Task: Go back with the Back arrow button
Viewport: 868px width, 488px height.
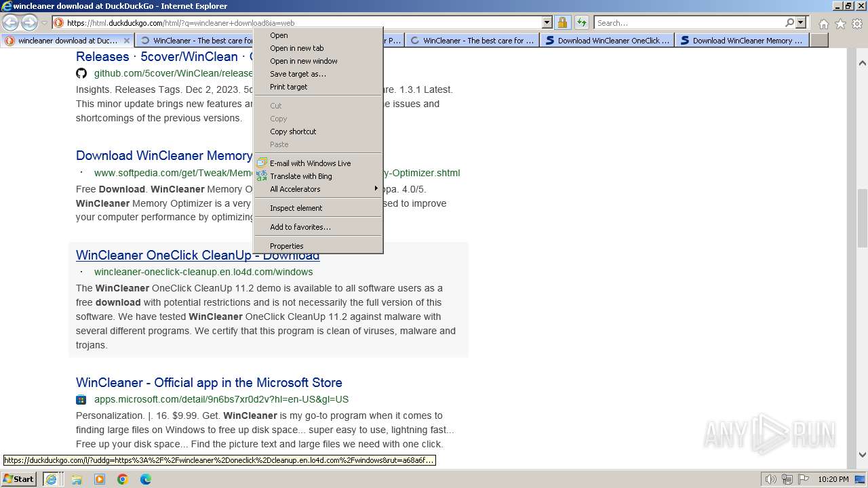Action: point(10,22)
